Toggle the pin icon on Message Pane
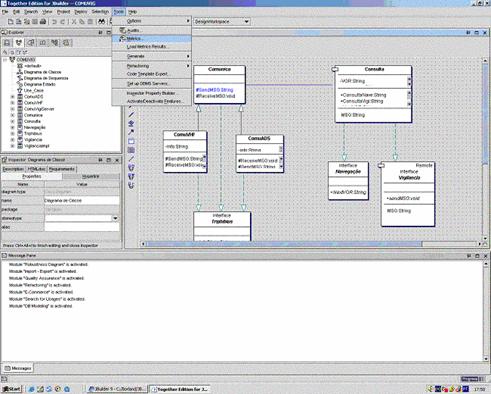 pos(469,256)
